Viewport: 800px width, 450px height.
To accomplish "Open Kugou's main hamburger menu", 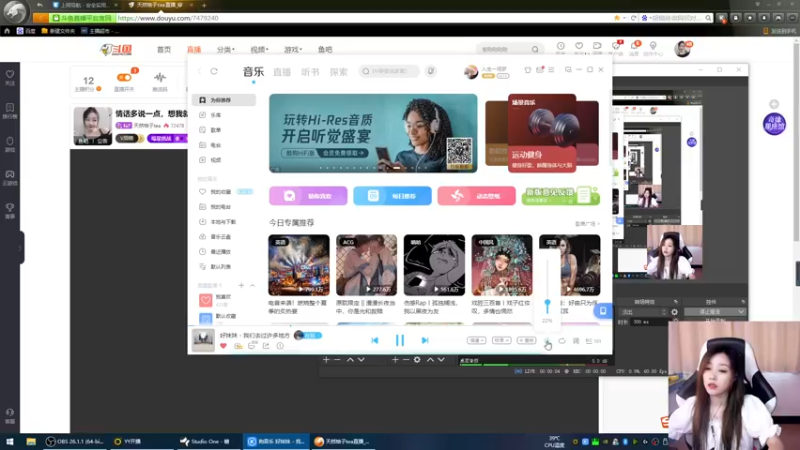I will click(x=551, y=70).
